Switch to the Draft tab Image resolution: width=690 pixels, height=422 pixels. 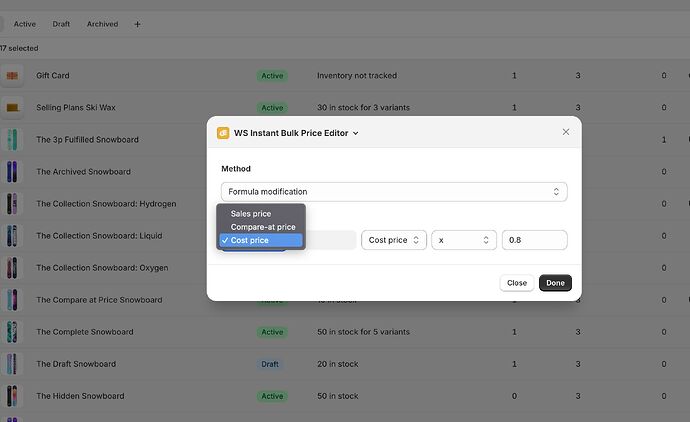pyautogui.click(x=61, y=24)
